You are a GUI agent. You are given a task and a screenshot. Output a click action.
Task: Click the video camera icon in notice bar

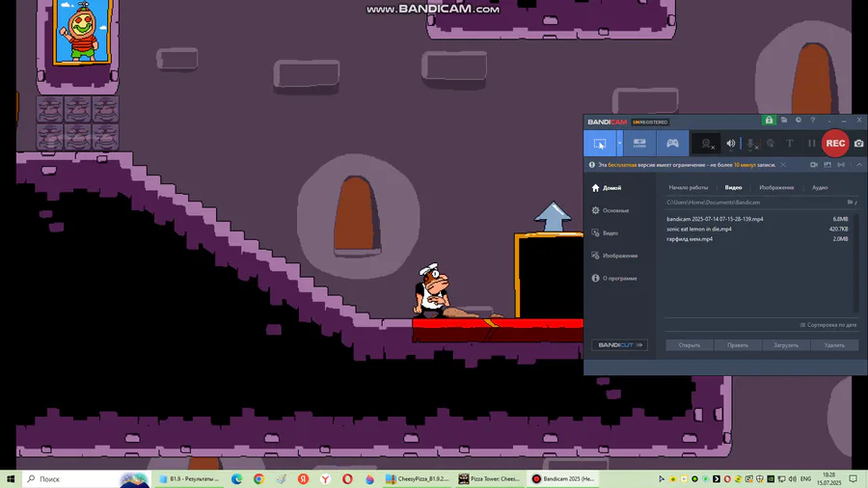[x=814, y=165]
